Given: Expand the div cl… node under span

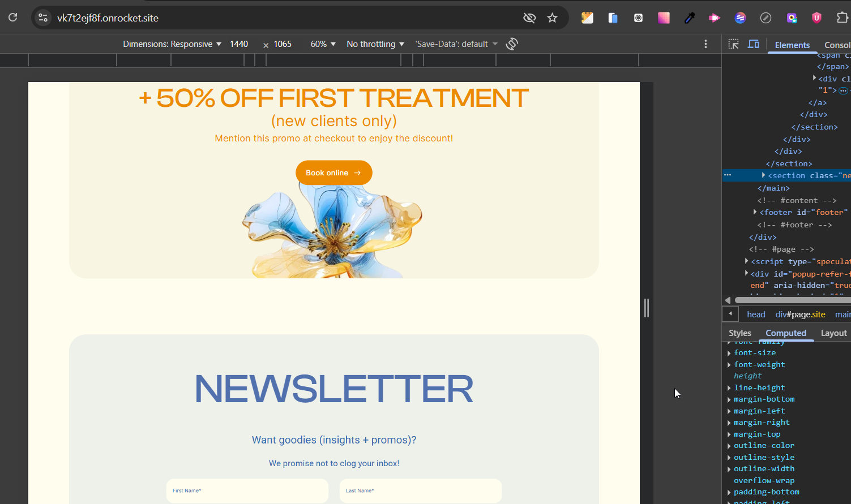Looking at the screenshot, I should click(814, 78).
